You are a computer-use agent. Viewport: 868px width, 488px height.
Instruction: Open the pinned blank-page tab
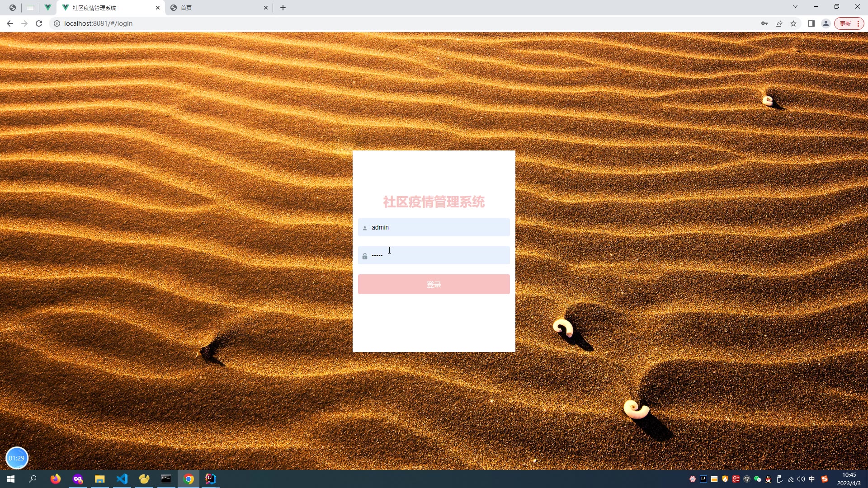[x=30, y=8]
